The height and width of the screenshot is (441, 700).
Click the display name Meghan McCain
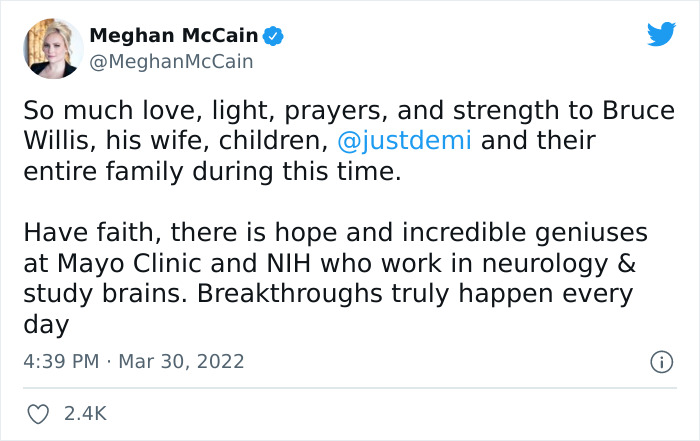pos(174,36)
